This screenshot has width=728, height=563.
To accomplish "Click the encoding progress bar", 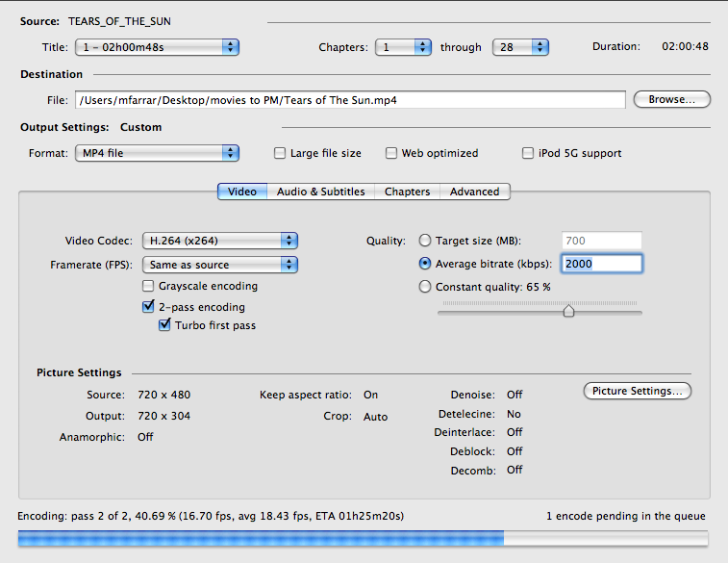I will tap(364, 538).
